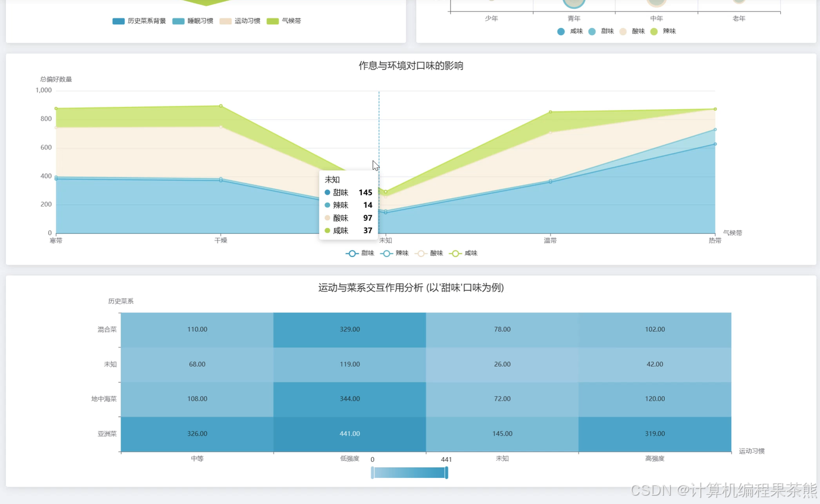Toggle 辣味 in the age-group chart legend
Screen dimensions: 820x504
tap(663, 31)
